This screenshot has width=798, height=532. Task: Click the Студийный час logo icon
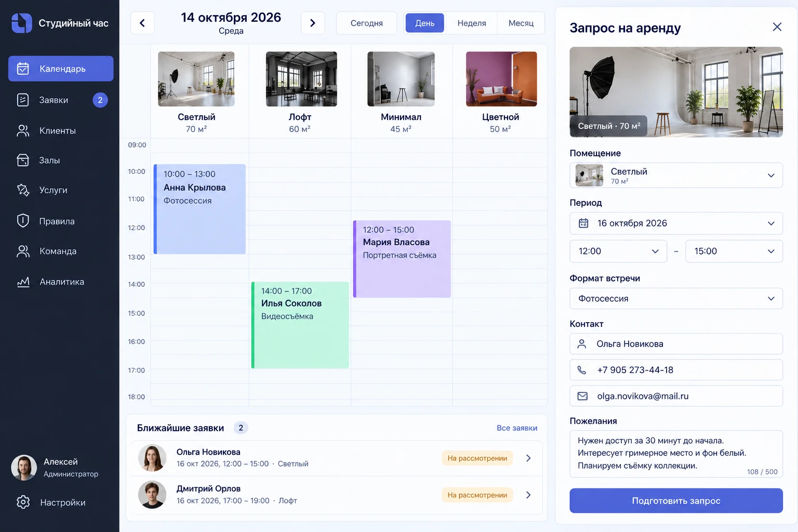[22, 23]
